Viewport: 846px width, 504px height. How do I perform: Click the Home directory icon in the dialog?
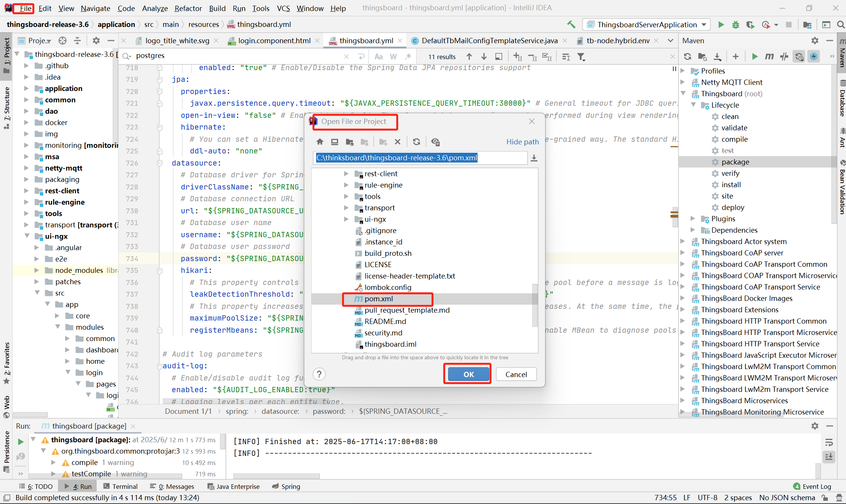tap(320, 142)
